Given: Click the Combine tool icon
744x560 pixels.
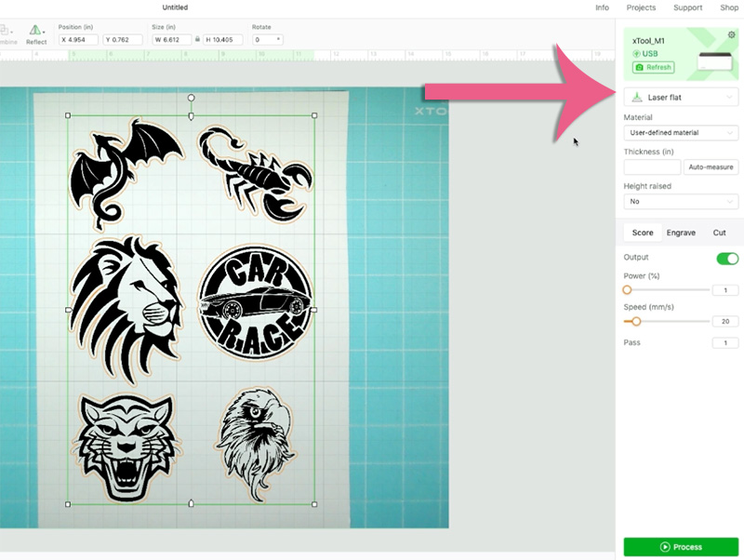Looking at the screenshot, I should [7, 33].
